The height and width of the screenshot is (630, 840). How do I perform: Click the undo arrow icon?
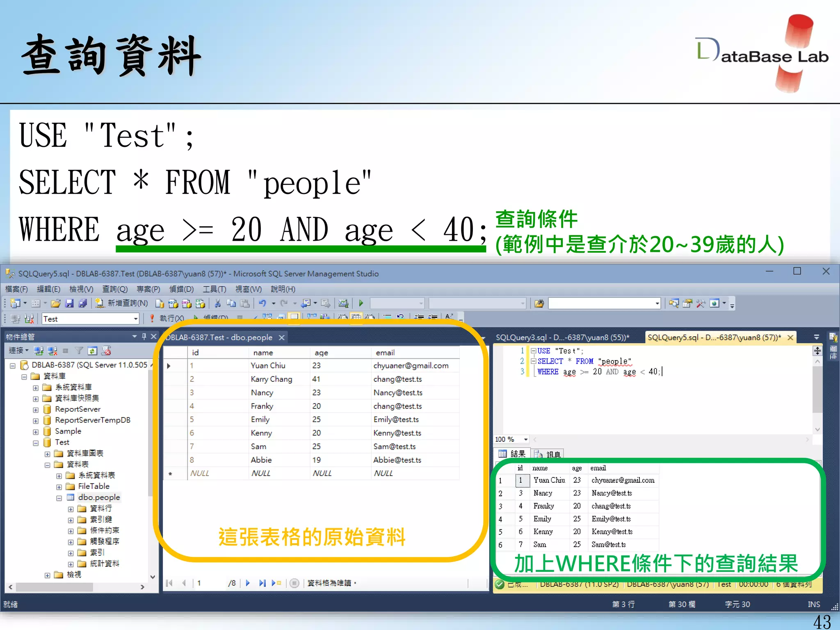(262, 304)
